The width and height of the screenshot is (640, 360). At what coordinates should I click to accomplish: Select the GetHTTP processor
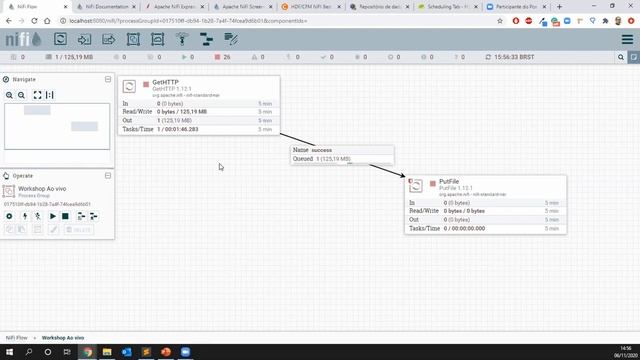pos(199,105)
